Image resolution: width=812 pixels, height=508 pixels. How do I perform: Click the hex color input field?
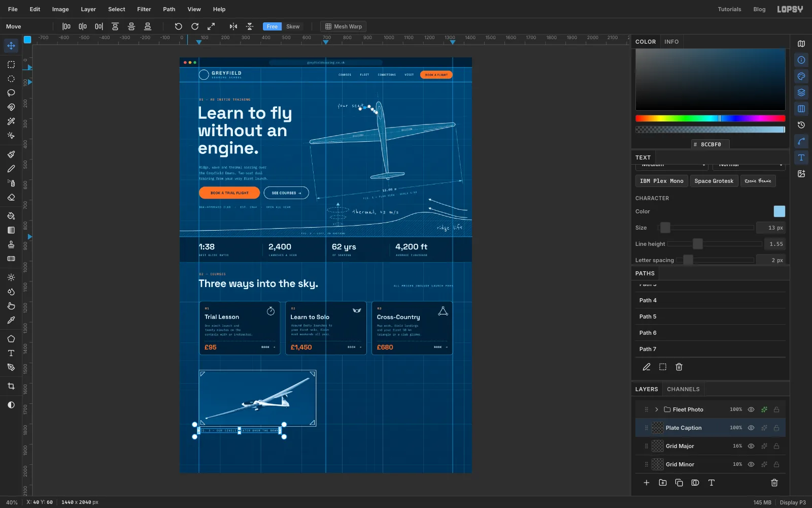(x=710, y=144)
